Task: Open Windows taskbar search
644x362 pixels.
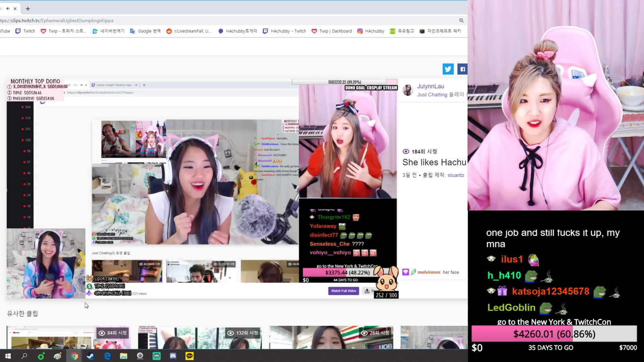Action: pos(24,356)
